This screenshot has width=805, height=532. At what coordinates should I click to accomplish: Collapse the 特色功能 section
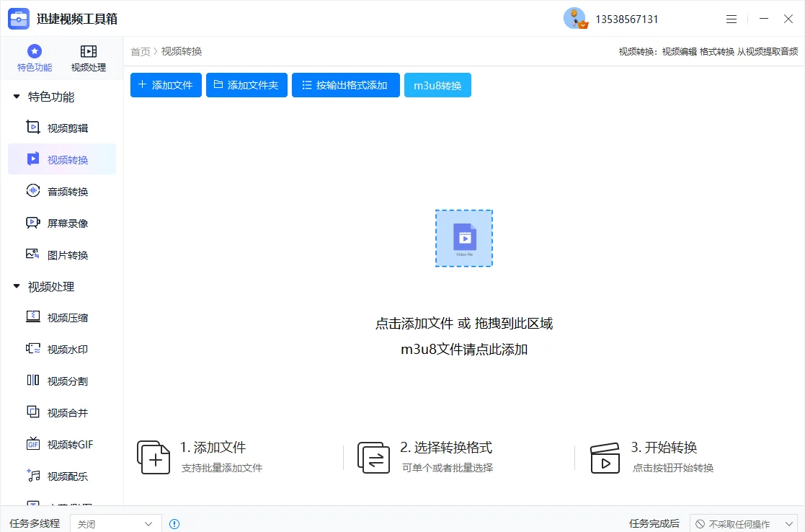(17, 97)
